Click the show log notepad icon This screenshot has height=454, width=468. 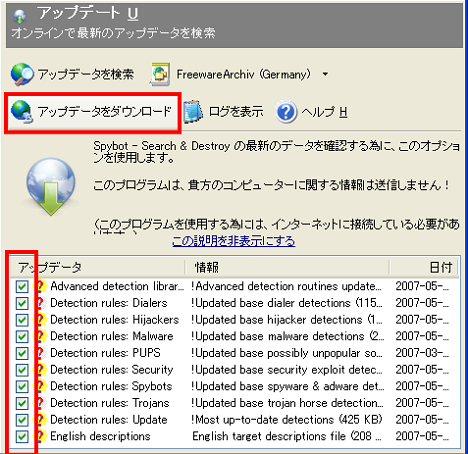[x=193, y=111]
